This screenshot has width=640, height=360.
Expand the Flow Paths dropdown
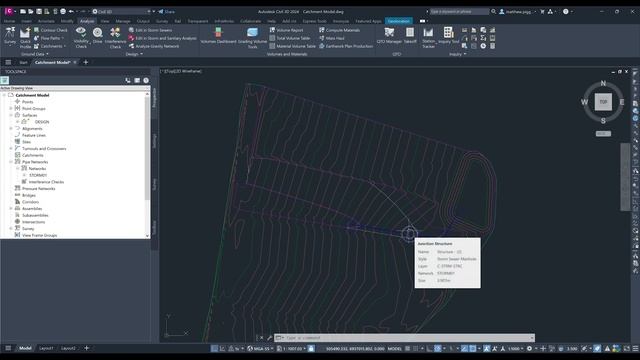pyautogui.click(x=63, y=38)
